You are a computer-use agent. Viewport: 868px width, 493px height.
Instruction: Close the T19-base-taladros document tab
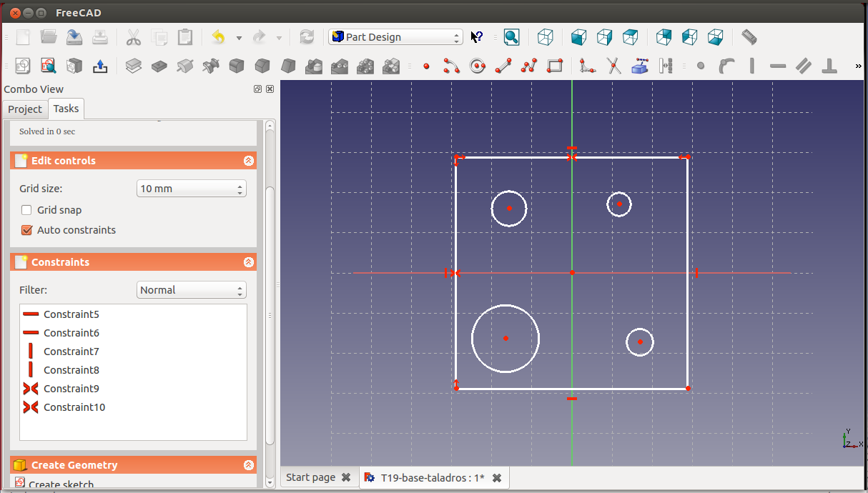point(497,478)
